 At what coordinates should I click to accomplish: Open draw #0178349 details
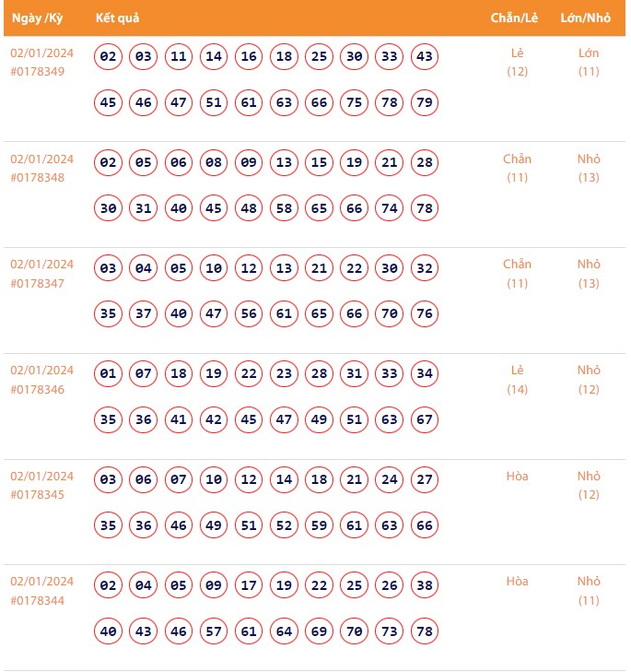click(x=38, y=71)
